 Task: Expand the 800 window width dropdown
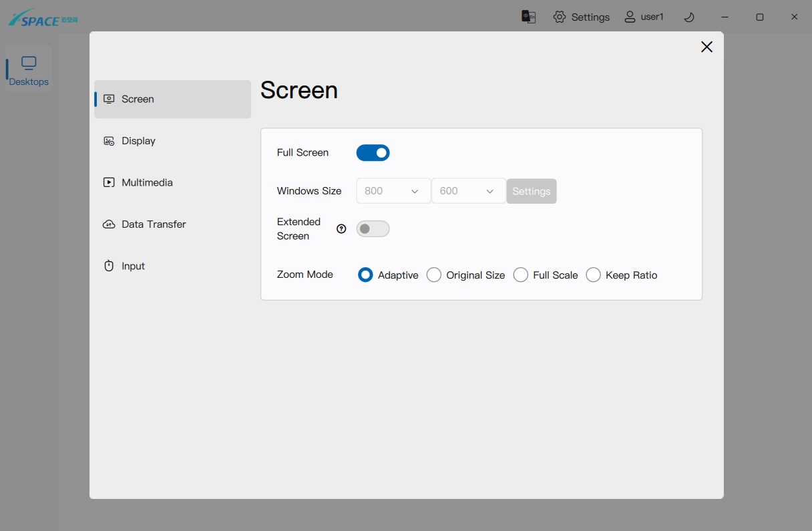coord(393,191)
